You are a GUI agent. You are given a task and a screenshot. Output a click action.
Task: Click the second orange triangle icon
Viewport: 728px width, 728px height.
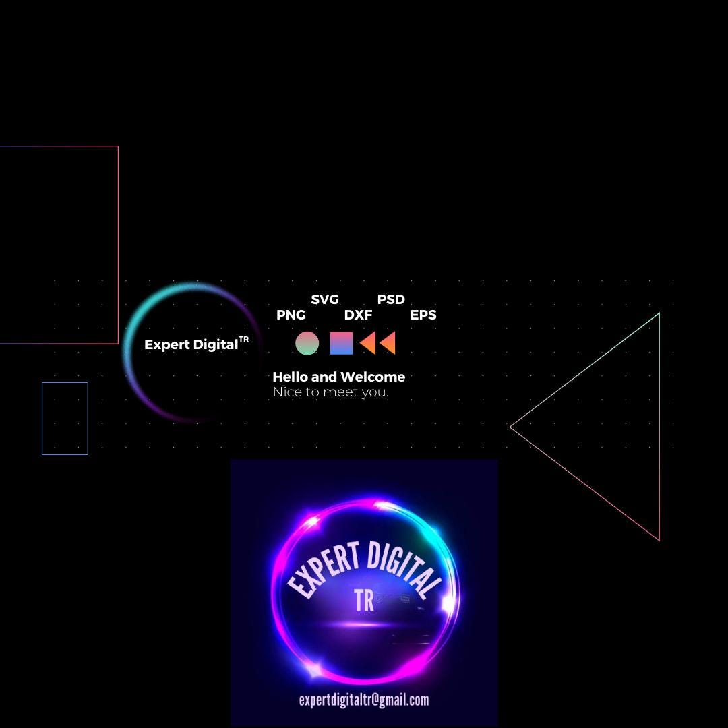point(387,342)
